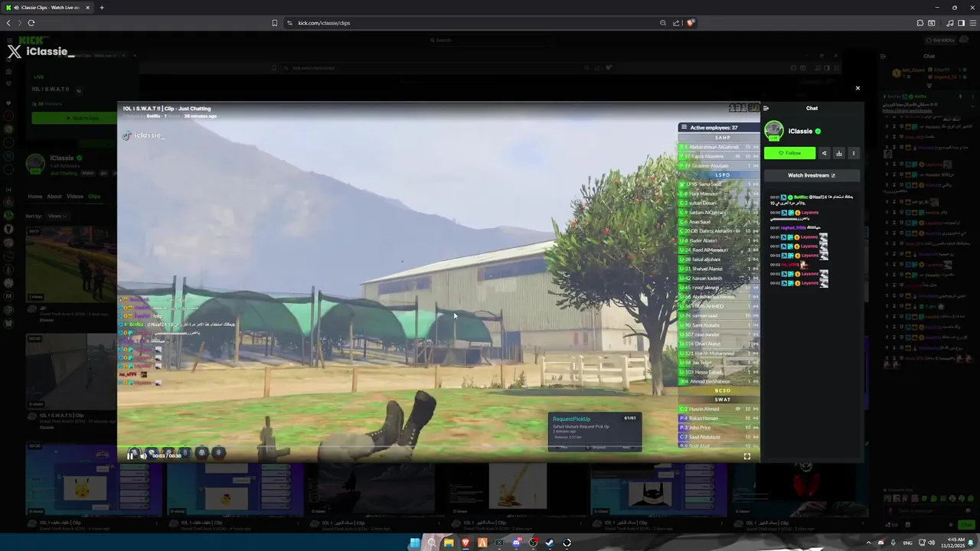Image resolution: width=980 pixels, height=551 pixels.
Task: Switch to the Home tab on the channel
Action: tap(35, 197)
